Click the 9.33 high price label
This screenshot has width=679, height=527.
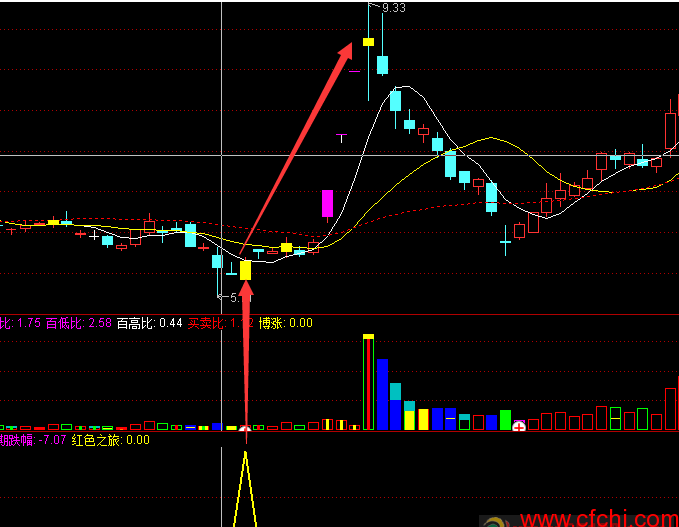[x=394, y=8]
